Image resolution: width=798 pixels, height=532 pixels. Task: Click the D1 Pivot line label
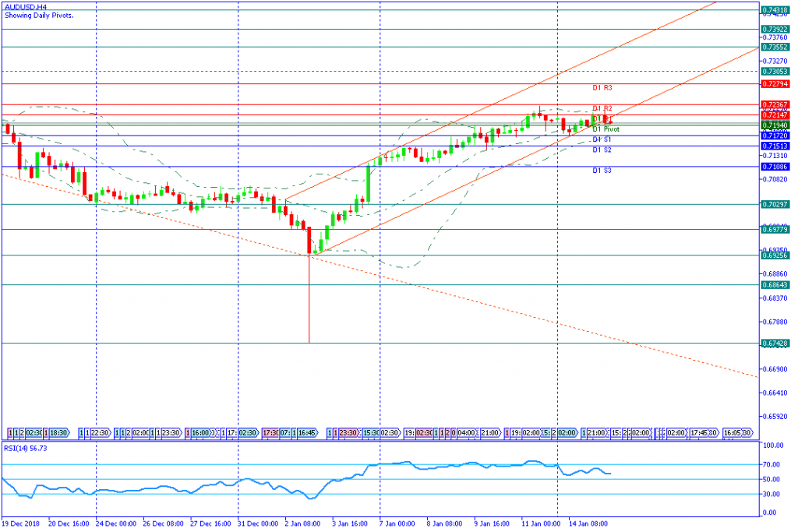pos(606,129)
